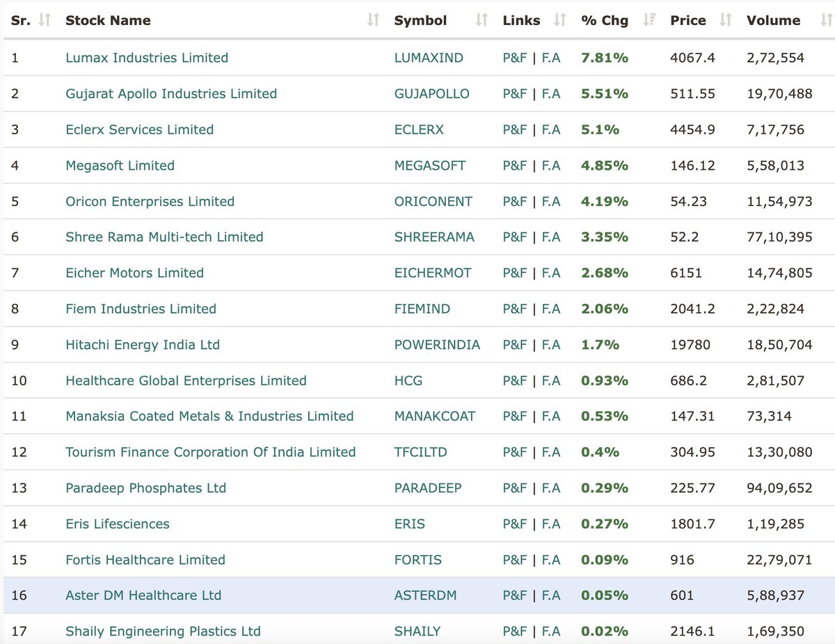Select the 7.81% change value
The height and width of the screenshot is (644, 835).
click(605, 58)
